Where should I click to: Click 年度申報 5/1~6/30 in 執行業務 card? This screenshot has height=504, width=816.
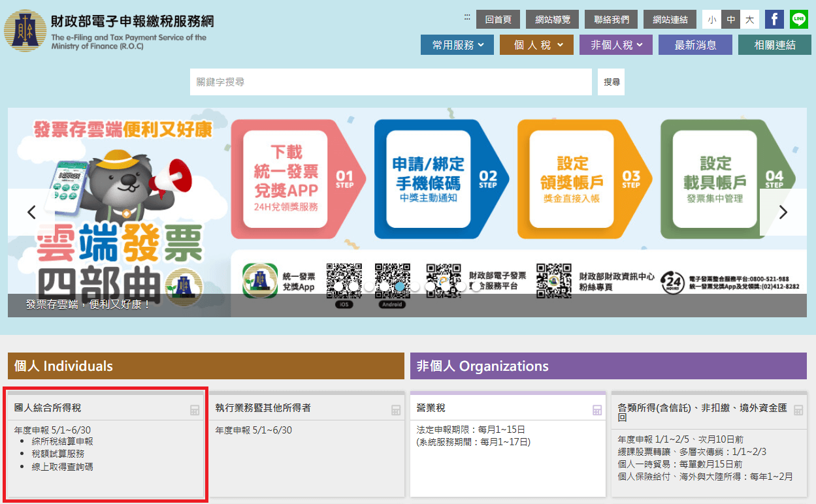coord(253,430)
